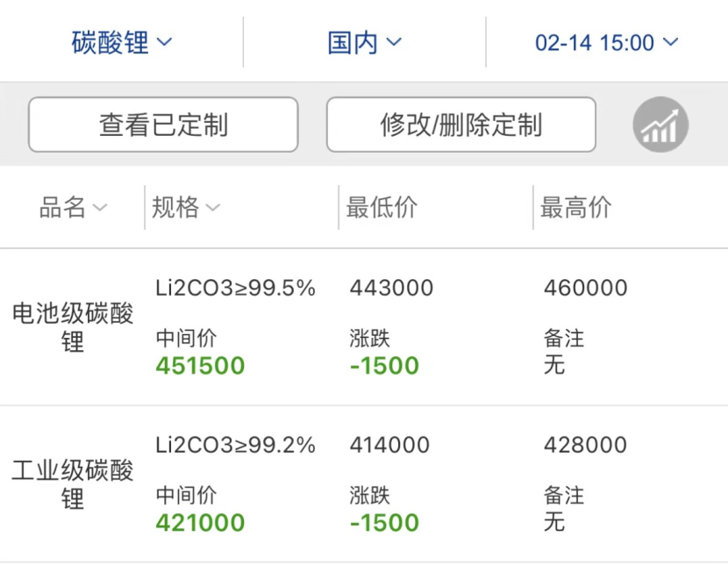Open the trend chart icon

(x=660, y=125)
